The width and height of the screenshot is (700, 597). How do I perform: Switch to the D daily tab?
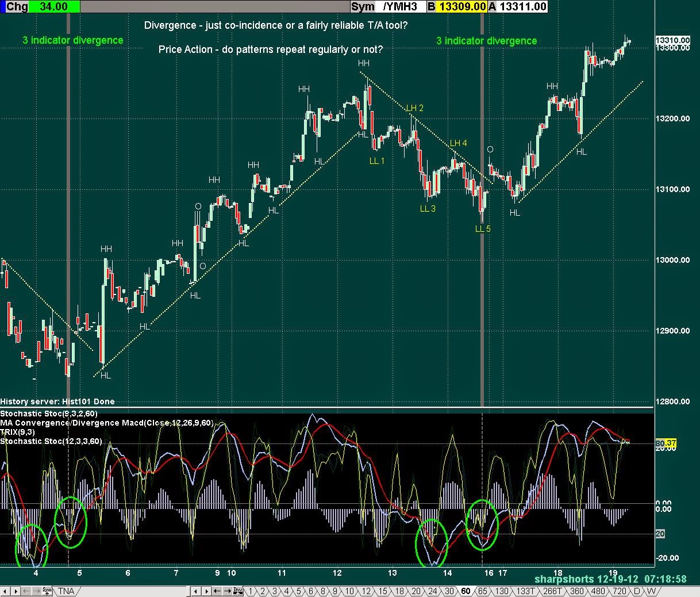(637, 591)
